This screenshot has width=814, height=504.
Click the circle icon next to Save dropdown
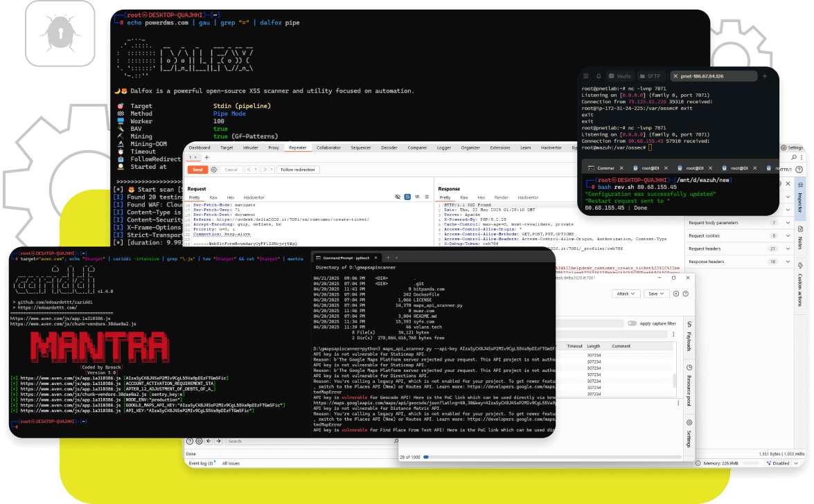click(676, 294)
